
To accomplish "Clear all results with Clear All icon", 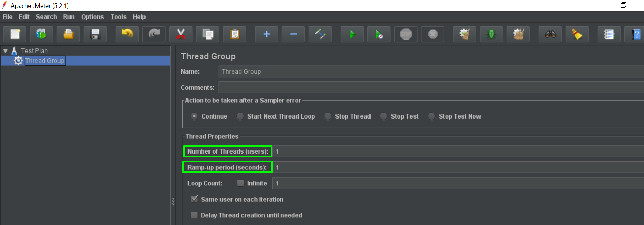I will pyautogui.click(x=518, y=34).
